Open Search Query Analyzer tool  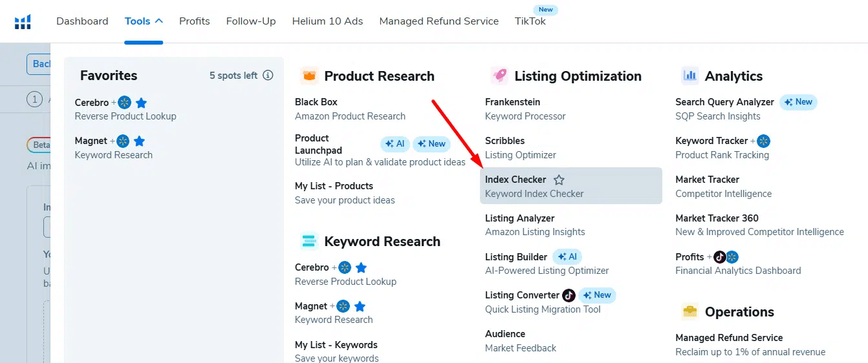(724, 102)
